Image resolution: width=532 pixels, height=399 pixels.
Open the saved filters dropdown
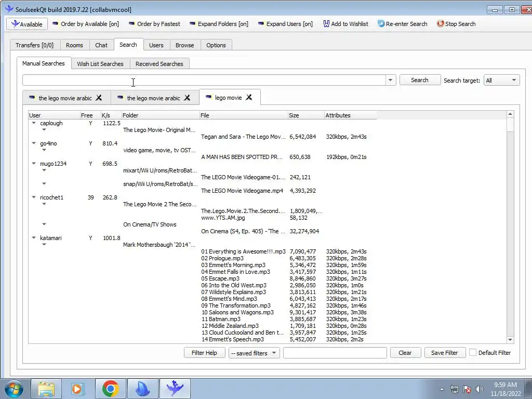(254, 353)
